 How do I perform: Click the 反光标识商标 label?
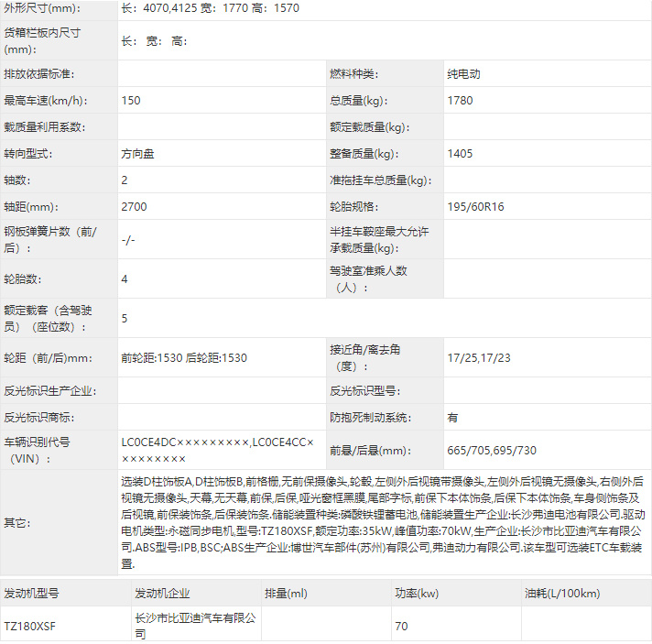pyautogui.click(x=39, y=418)
